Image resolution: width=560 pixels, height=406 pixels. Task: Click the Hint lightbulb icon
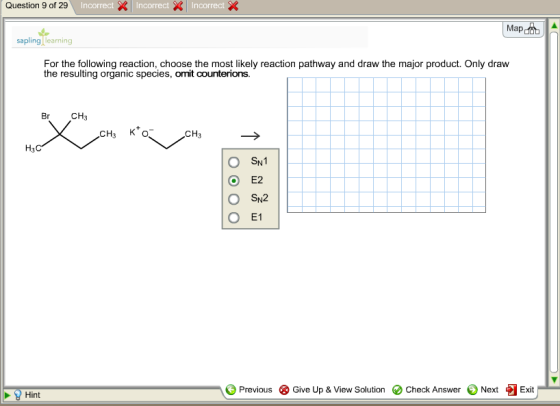click(x=18, y=395)
